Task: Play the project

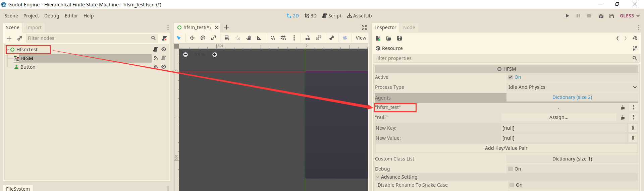Action: click(567, 16)
